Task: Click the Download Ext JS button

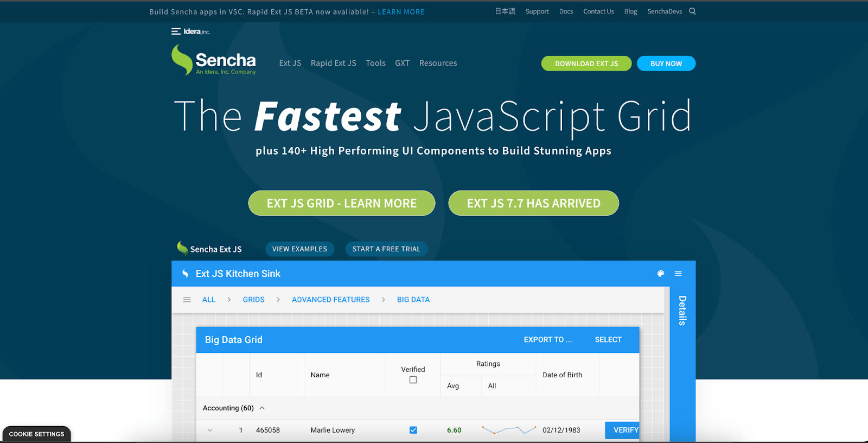Action: click(x=586, y=64)
